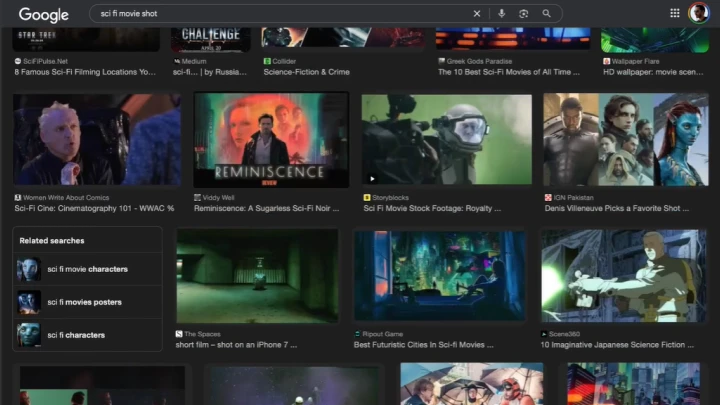Open the bottom-left dark green screen image
Image resolution: width=720 pixels, height=405 pixels.
point(102,385)
